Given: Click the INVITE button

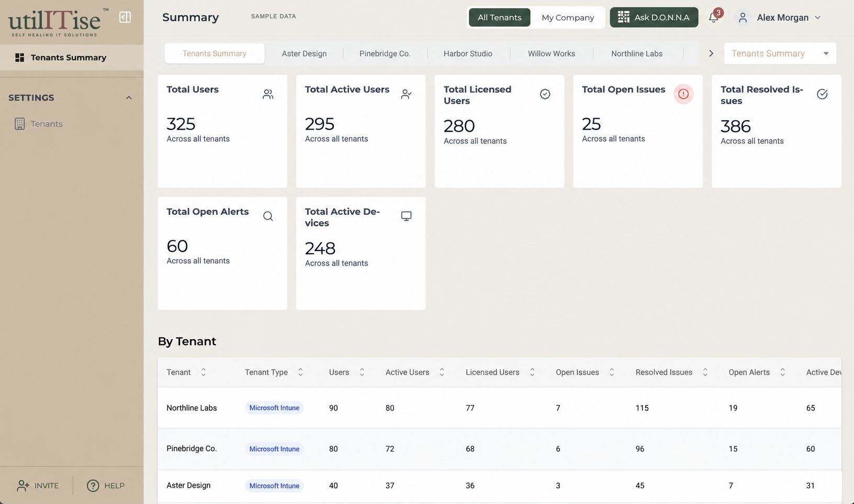Looking at the screenshot, I should [x=38, y=486].
